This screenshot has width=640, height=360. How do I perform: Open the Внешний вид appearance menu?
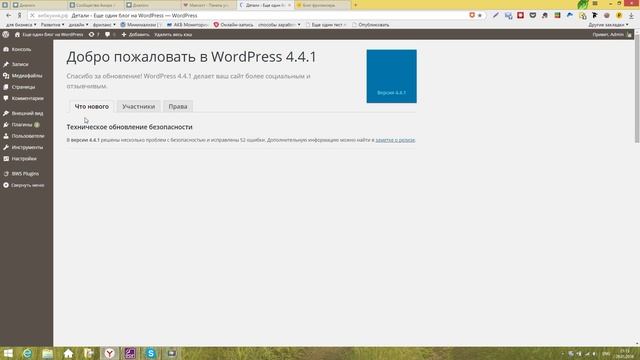tap(27, 113)
